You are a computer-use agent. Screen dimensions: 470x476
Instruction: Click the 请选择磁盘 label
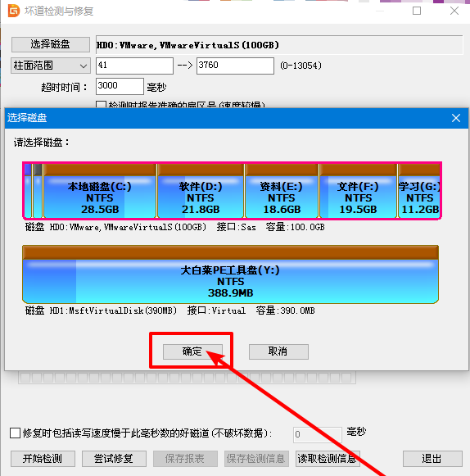point(41,142)
